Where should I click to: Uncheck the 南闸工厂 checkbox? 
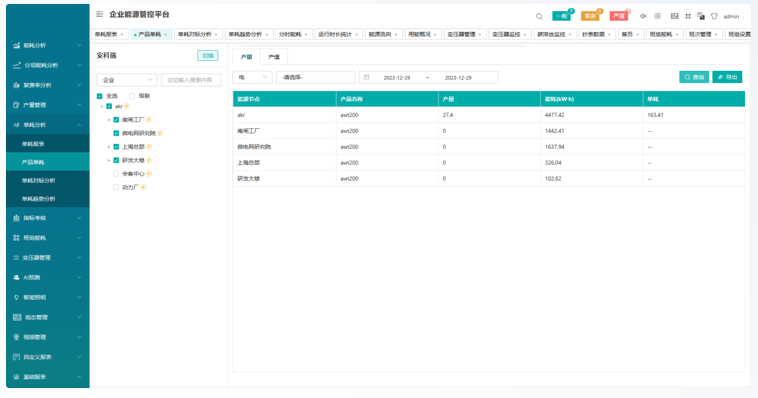[116, 119]
